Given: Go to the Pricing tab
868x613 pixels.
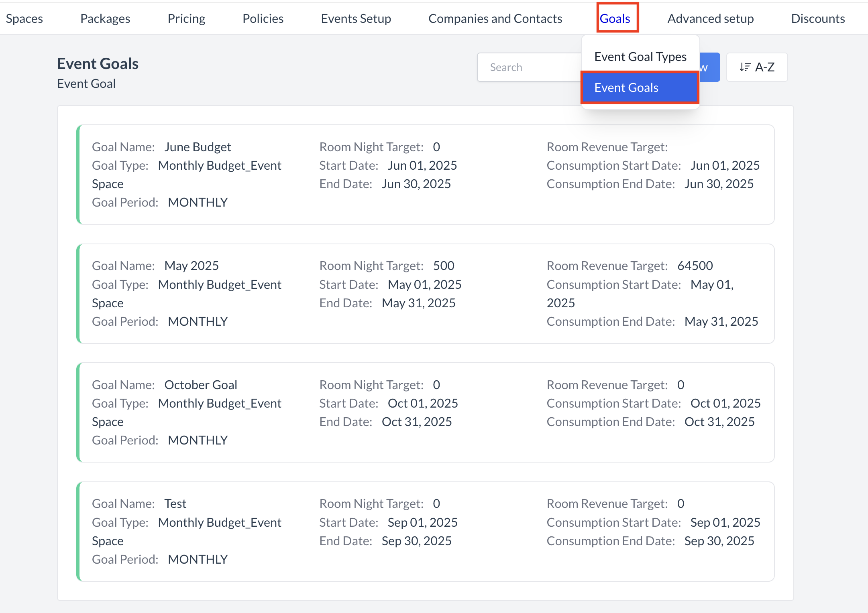Looking at the screenshot, I should tap(186, 18).
